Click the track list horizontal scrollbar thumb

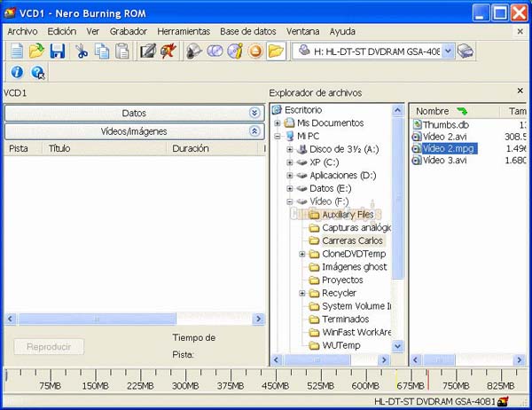click(x=97, y=319)
